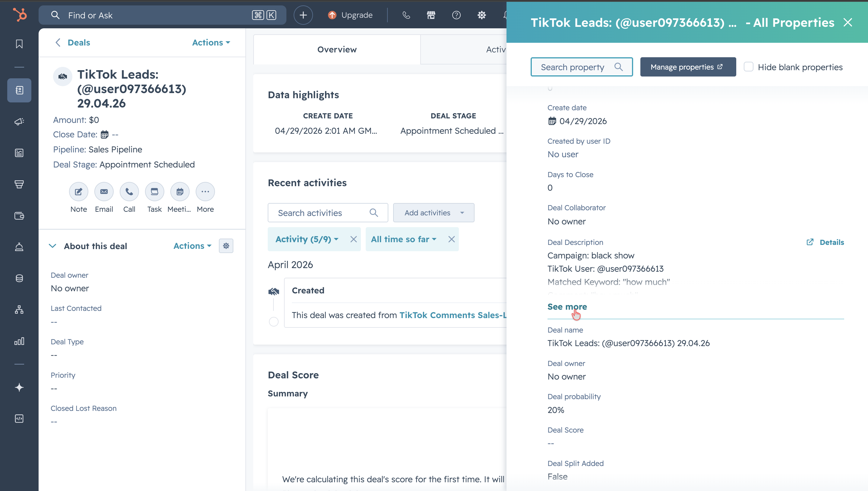Open the Automation workflows sidebar icon

[19, 310]
